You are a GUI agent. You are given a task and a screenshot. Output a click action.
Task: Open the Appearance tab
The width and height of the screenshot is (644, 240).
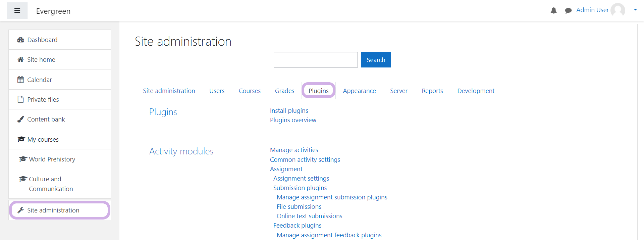[359, 91]
